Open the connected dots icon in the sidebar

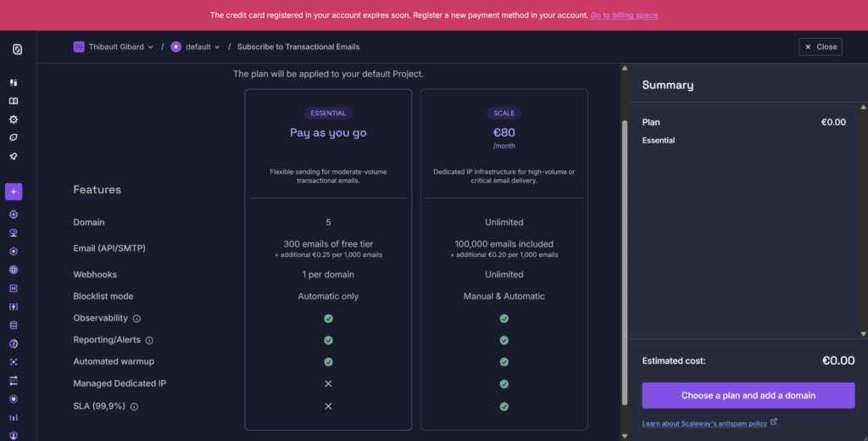pos(14,362)
